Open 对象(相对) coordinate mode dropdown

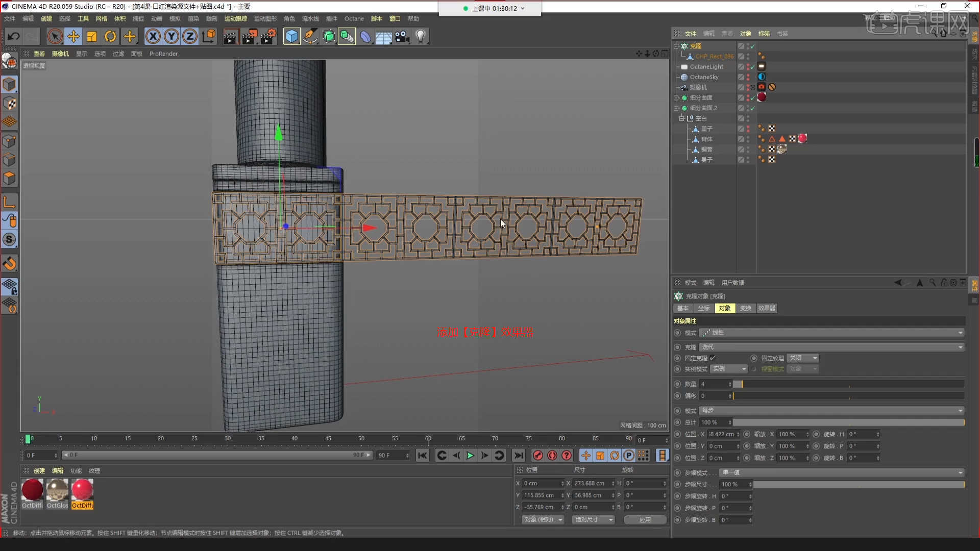(x=543, y=520)
